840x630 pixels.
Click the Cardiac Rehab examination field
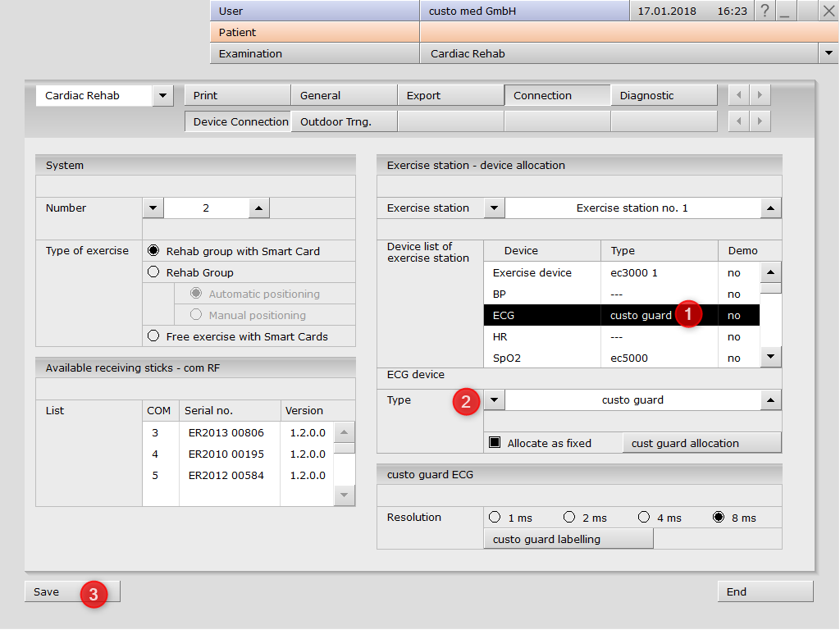pyautogui.click(x=619, y=53)
